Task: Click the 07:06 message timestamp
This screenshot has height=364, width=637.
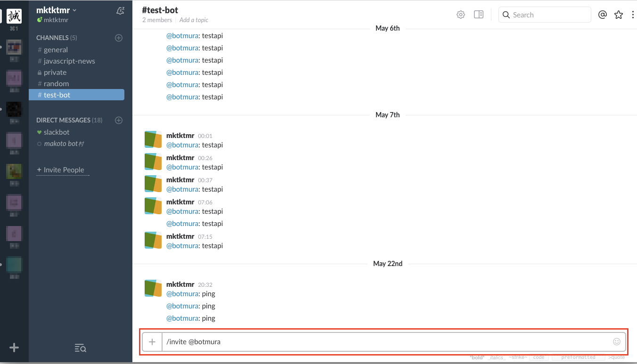Action: pyautogui.click(x=205, y=202)
